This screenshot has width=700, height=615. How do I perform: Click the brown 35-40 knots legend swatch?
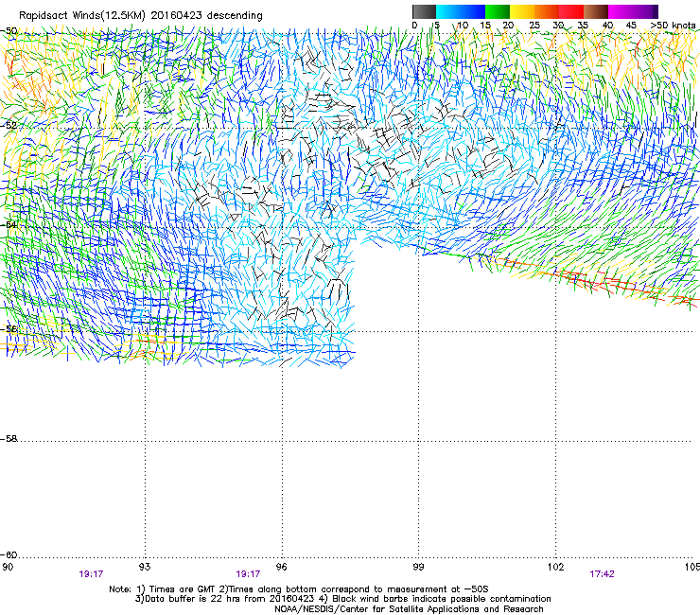pos(596,11)
